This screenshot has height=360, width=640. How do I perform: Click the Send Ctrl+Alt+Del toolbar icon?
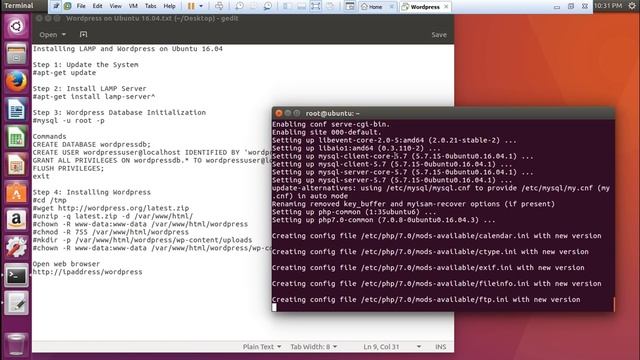219,6
